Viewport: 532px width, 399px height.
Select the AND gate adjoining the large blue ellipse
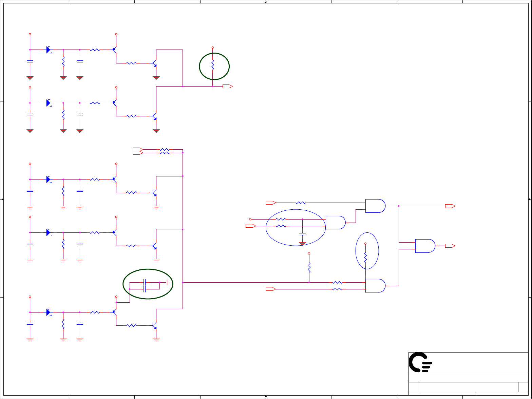[x=336, y=223]
